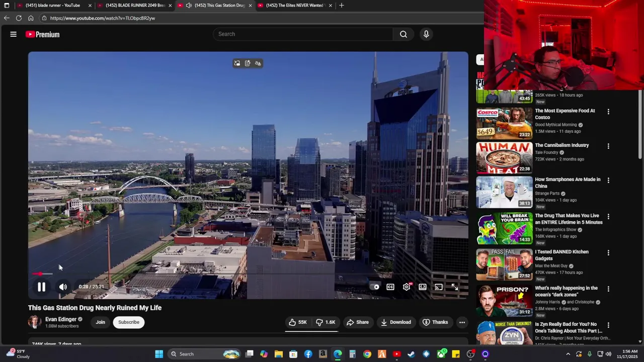Download the video
This screenshot has height=362, width=644.
(396, 322)
